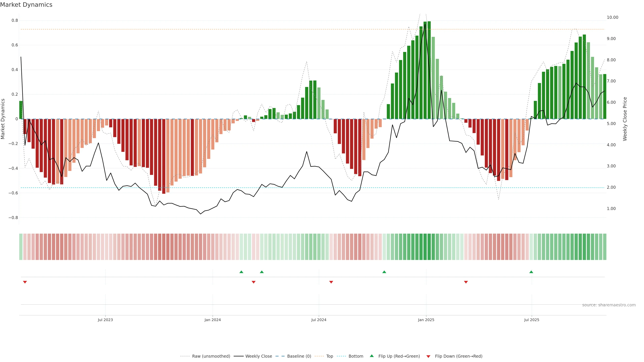This screenshot has width=644, height=362.
Task: Click Flip Down marker between Jan 2025 and Jul 2025
Action: tap(466, 282)
